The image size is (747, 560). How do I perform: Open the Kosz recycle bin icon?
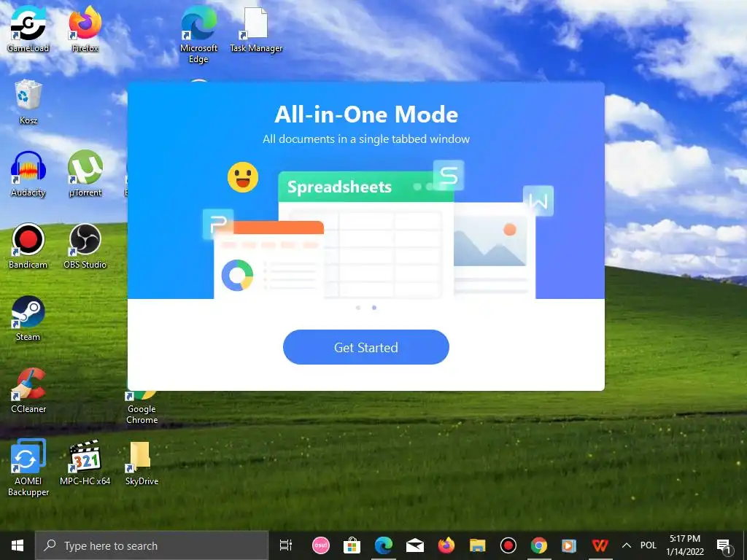click(x=28, y=102)
